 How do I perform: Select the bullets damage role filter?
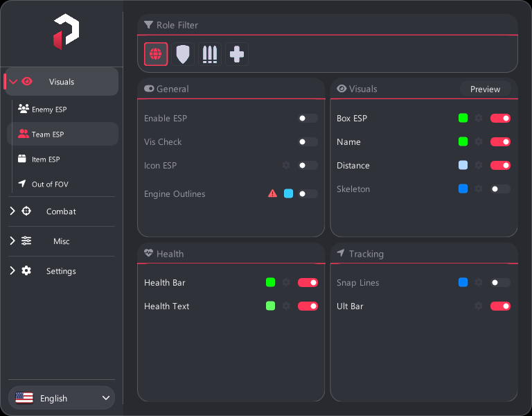(x=210, y=54)
